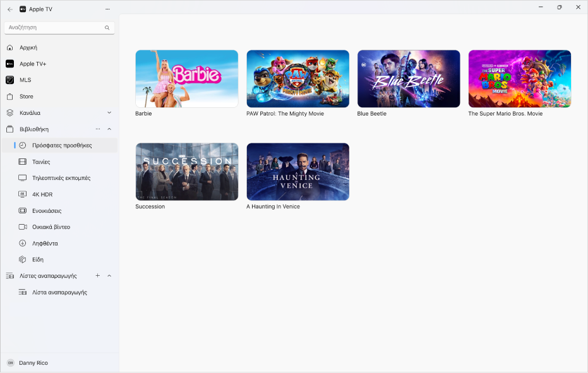Screen dimensions: 588x373
Task: Open Βιβλιοθήκη more options ellipsis
Action: point(98,129)
